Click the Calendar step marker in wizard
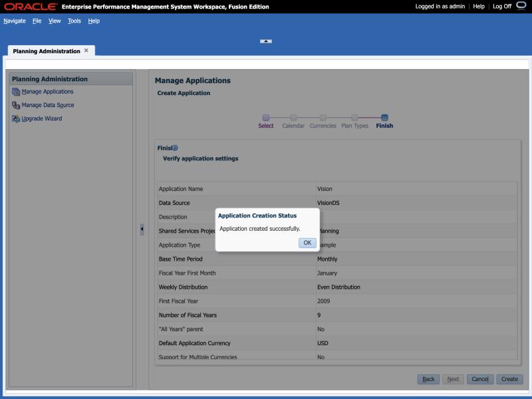 pyautogui.click(x=293, y=118)
